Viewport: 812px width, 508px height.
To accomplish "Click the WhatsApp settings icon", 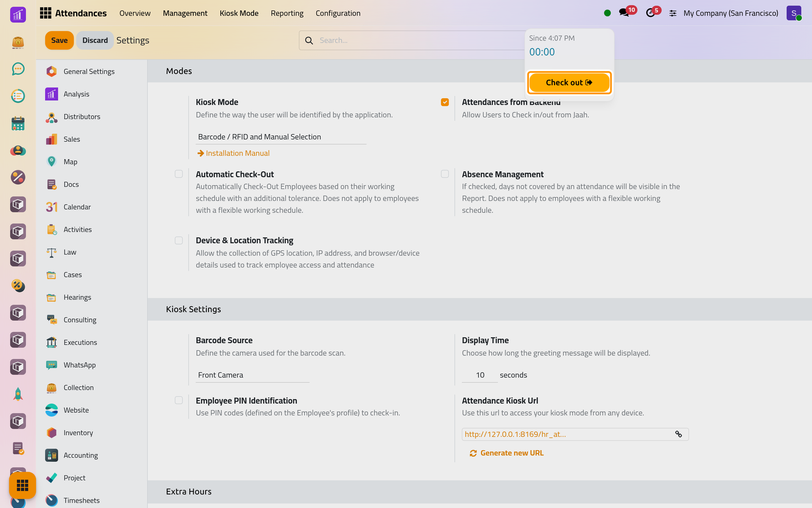I will (x=52, y=365).
